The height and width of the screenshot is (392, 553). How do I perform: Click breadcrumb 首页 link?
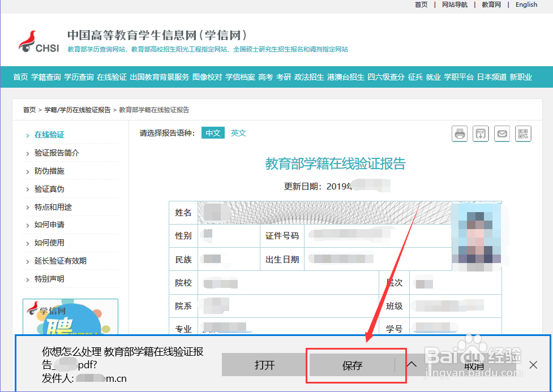[x=29, y=110]
